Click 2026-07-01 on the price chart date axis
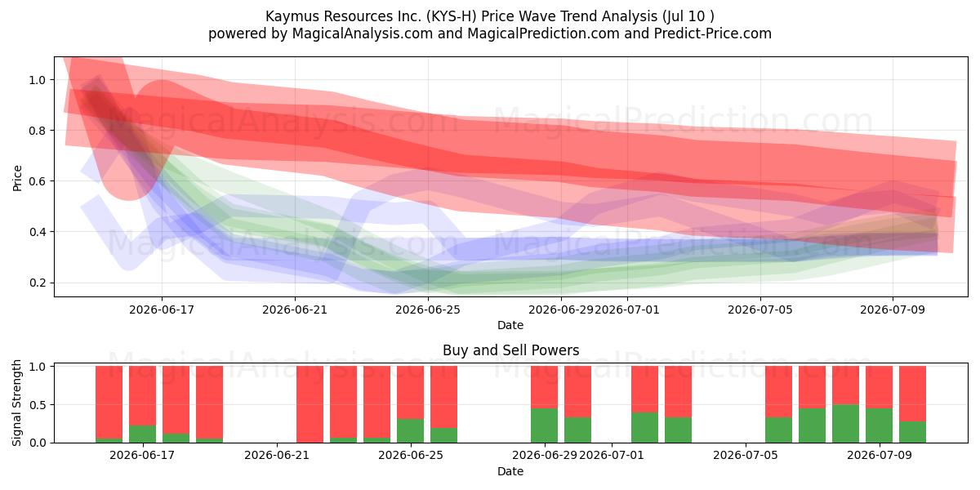 point(628,310)
